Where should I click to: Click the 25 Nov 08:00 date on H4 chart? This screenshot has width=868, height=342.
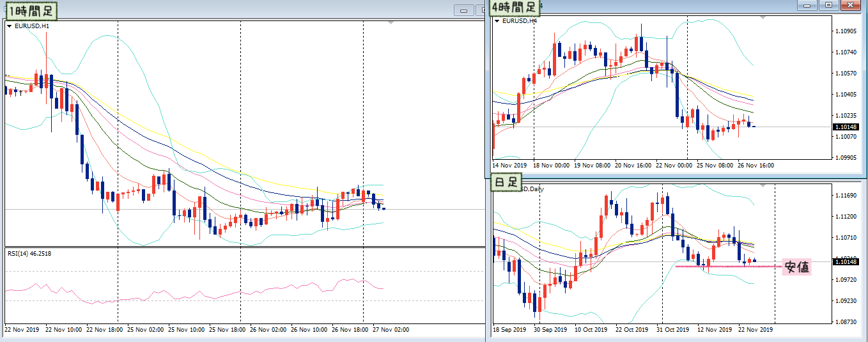point(715,165)
